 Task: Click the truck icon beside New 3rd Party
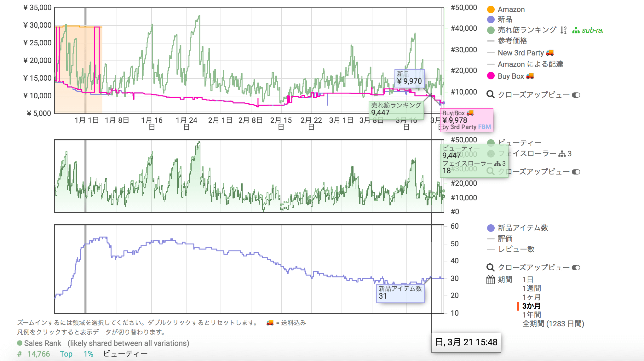pyautogui.click(x=550, y=53)
